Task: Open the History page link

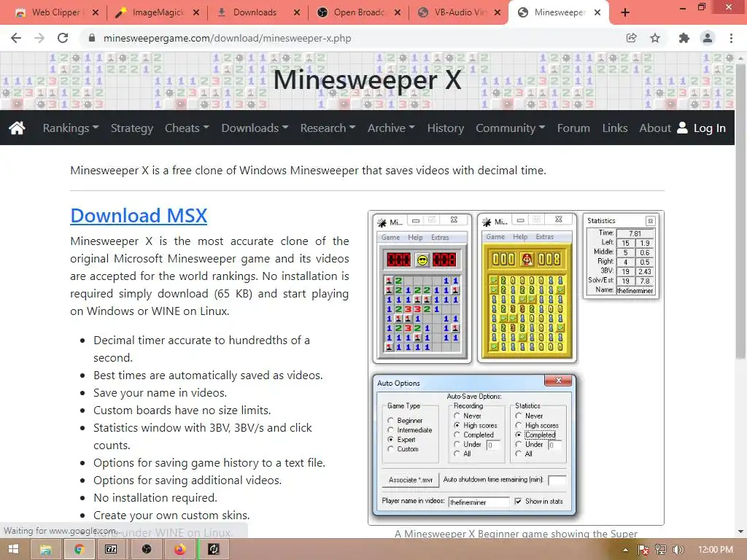Action: click(446, 128)
